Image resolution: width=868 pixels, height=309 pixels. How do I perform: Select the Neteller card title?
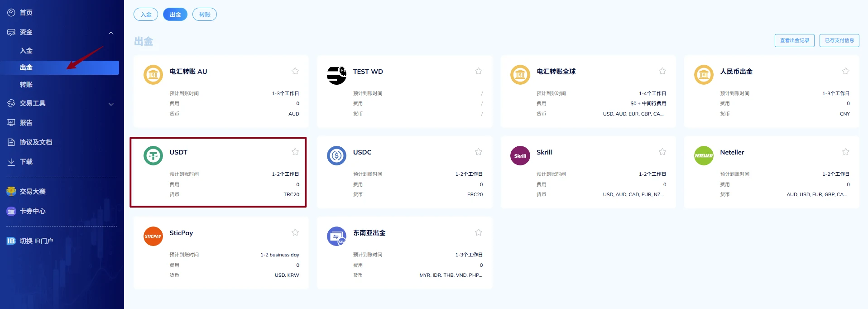(732, 152)
